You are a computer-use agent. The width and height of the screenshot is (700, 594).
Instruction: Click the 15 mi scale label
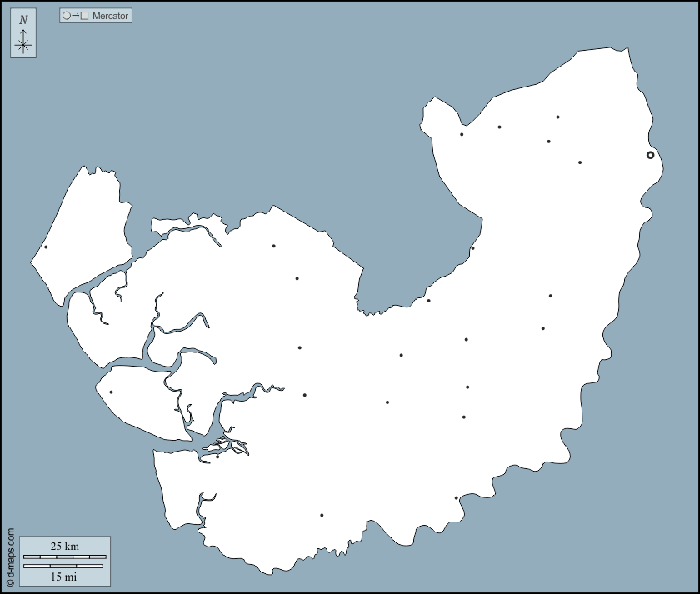[64, 577]
